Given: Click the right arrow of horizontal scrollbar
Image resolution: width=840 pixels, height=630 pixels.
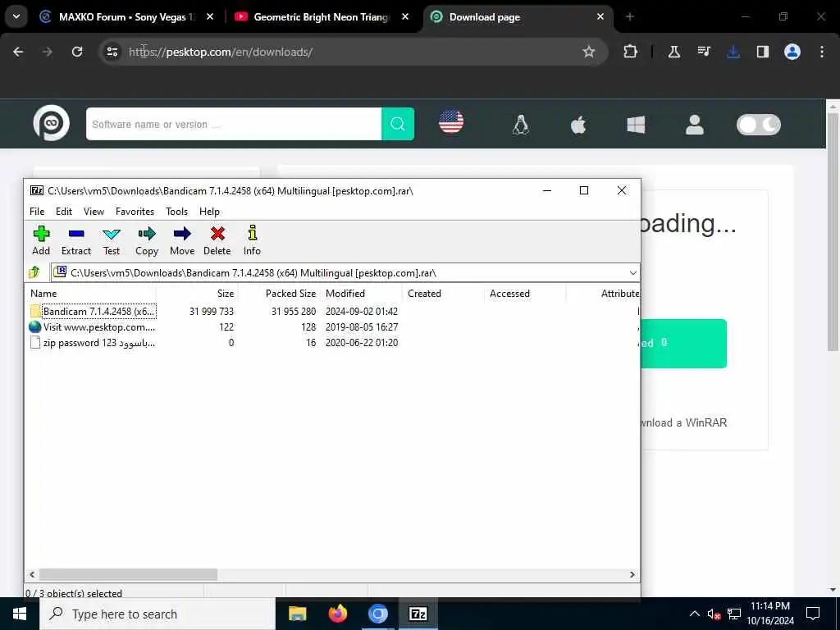Looking at the screenshot, I should pos(632,575).
